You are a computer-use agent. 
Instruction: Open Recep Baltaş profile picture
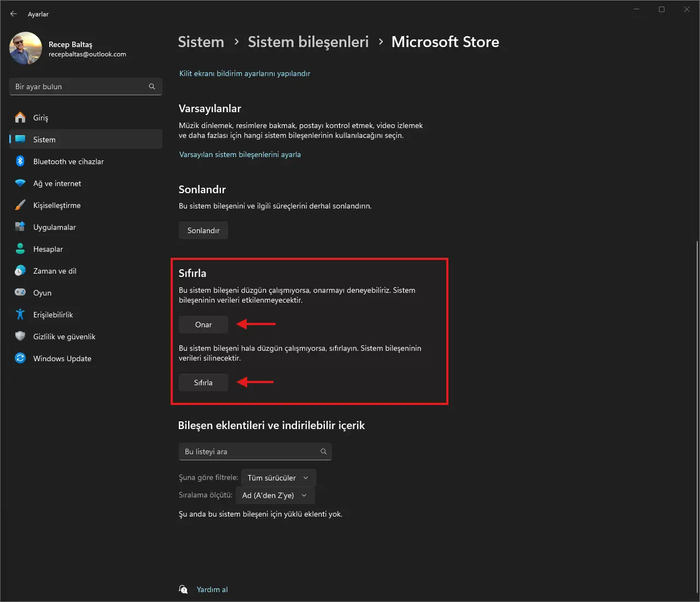(x=26, y=48)
